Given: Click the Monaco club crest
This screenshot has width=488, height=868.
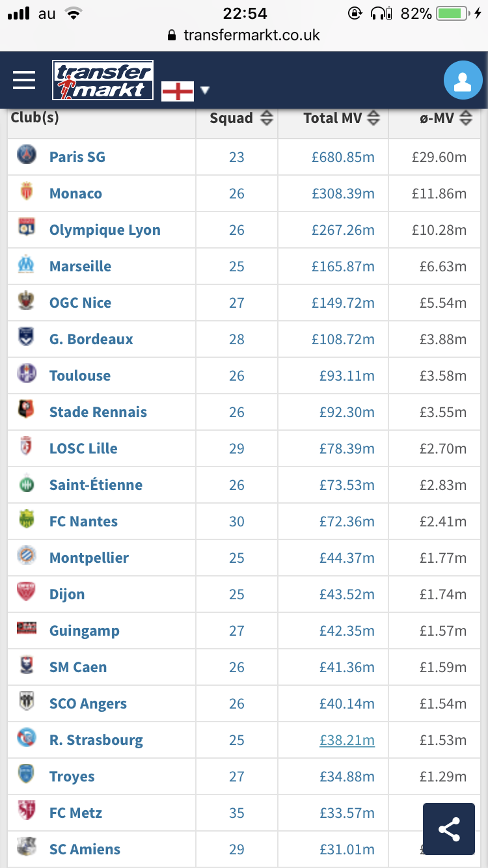Looking at the screenshot, I should pos(27,193).
